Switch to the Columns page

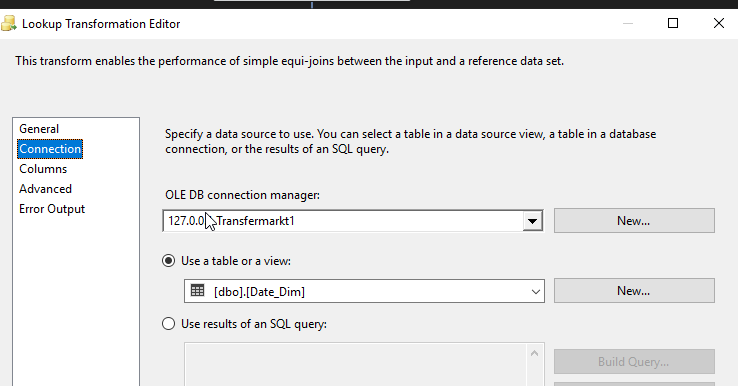(43, 169)
